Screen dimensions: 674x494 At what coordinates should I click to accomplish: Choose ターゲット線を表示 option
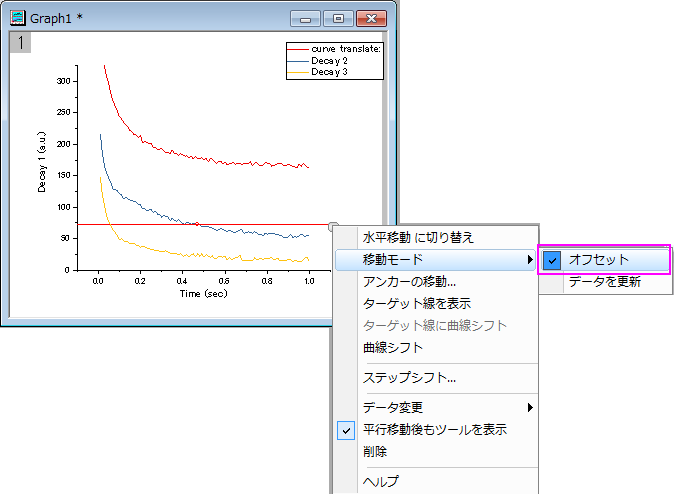pos(417,304)
